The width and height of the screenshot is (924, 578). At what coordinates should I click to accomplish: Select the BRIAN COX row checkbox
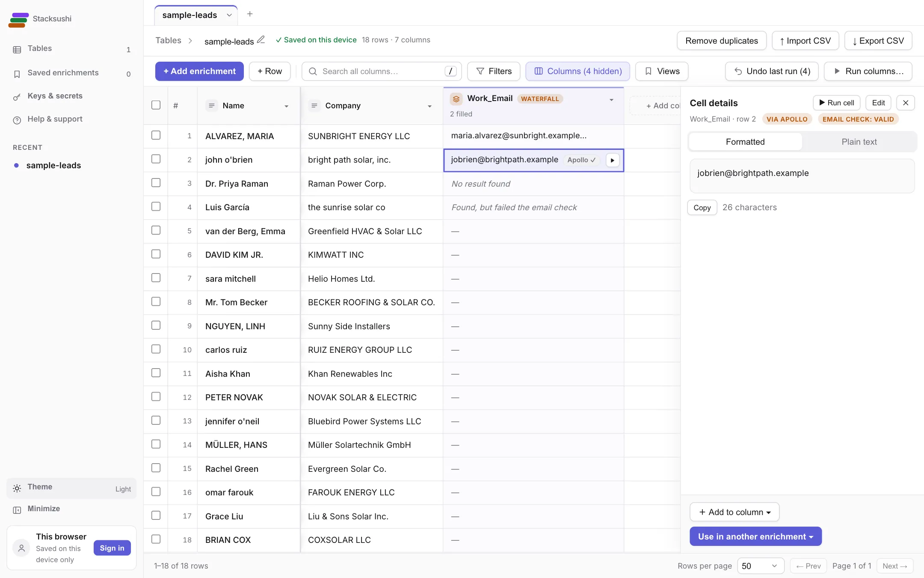point(156,539)
